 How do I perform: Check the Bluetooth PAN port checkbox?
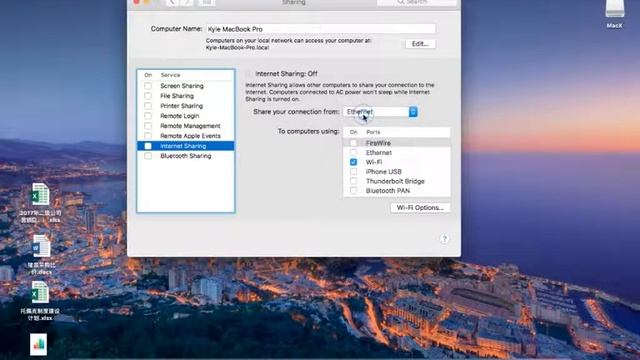353,191
